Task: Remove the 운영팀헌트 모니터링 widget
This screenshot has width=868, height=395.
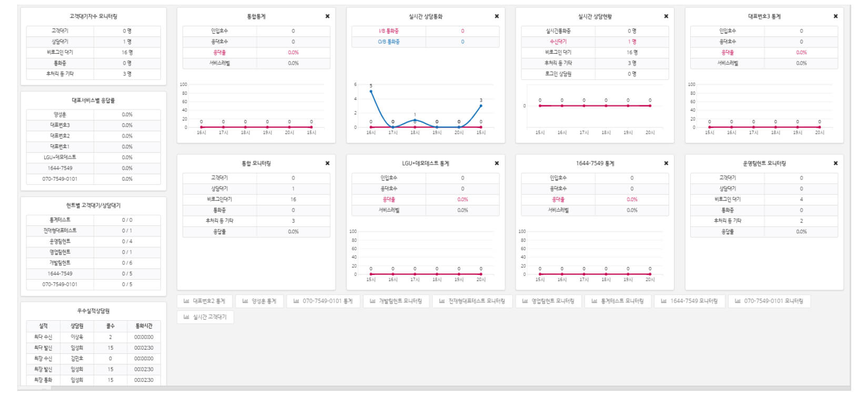Action: [x=835, y=163]
